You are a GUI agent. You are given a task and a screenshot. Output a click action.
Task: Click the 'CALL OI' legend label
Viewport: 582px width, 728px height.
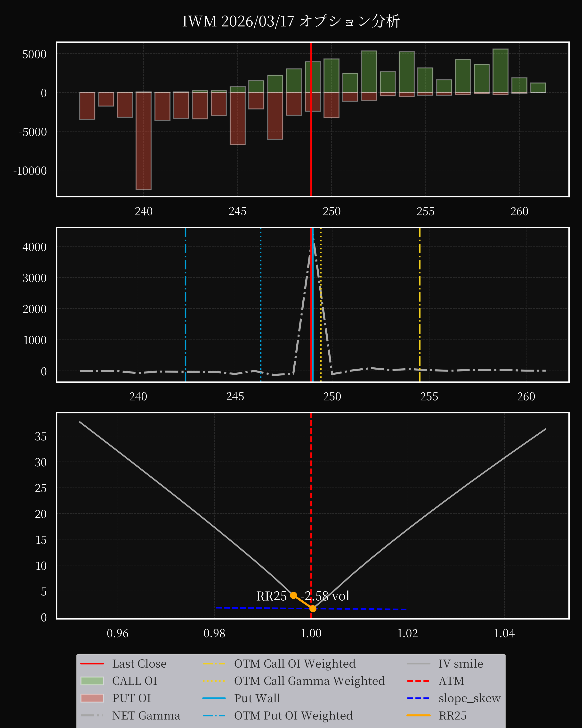[135, 681]
